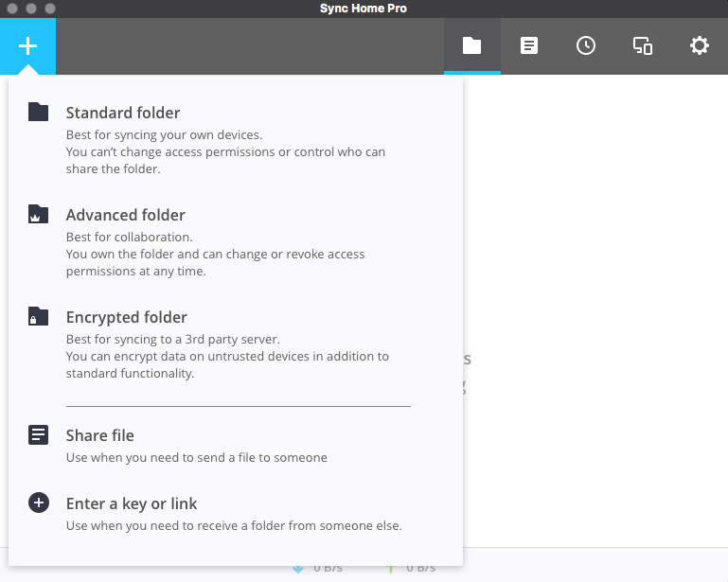Open the My Devices tab icon
728x582 pixels.
(x=643, y=46)
